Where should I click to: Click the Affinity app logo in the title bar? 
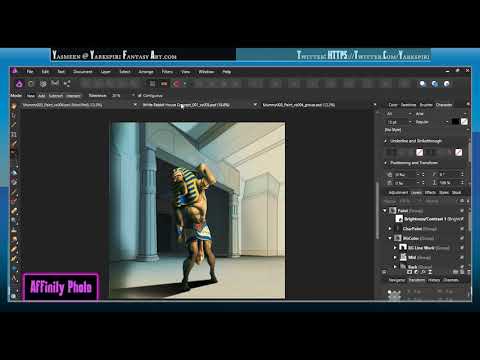pyautogui.click(x=14, y=71)
